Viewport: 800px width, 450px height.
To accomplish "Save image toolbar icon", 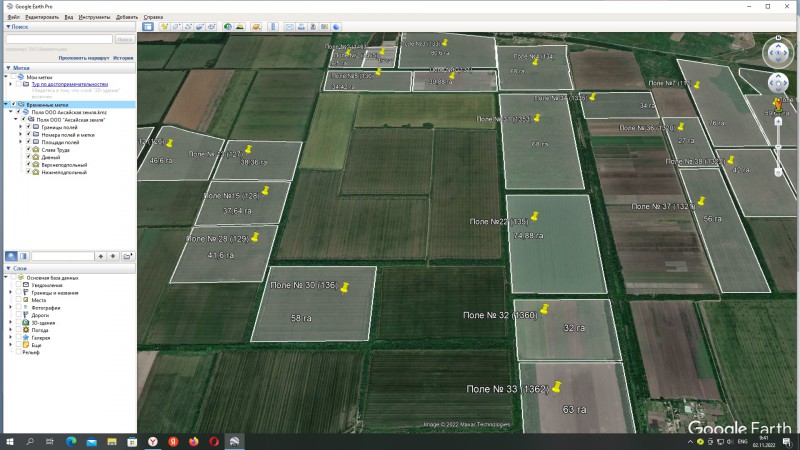I will pos(313,27).
